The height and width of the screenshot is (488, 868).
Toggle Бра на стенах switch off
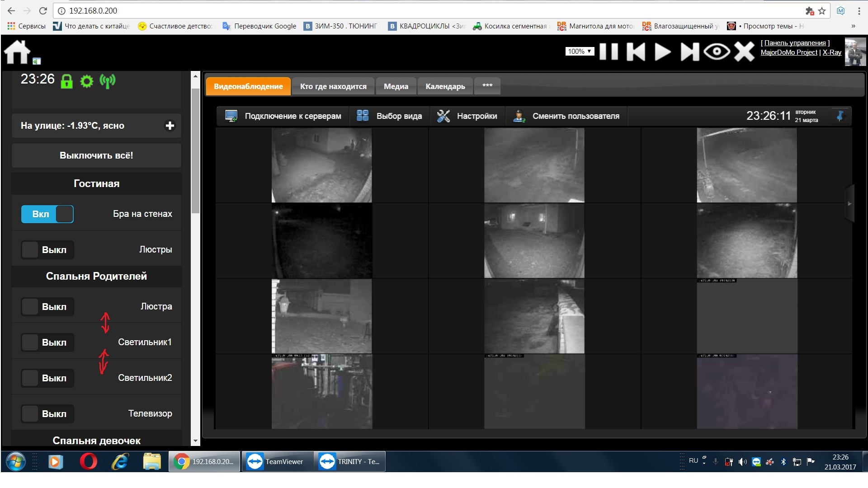coord(47,214)
